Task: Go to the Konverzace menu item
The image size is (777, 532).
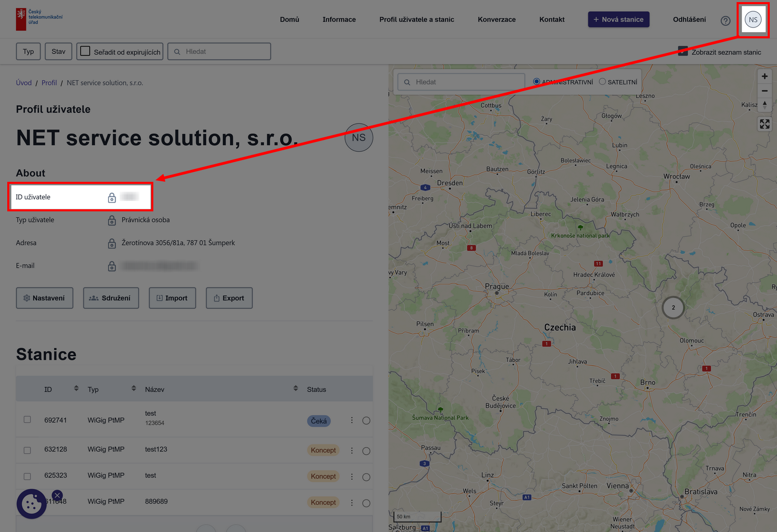Action: 497,20
